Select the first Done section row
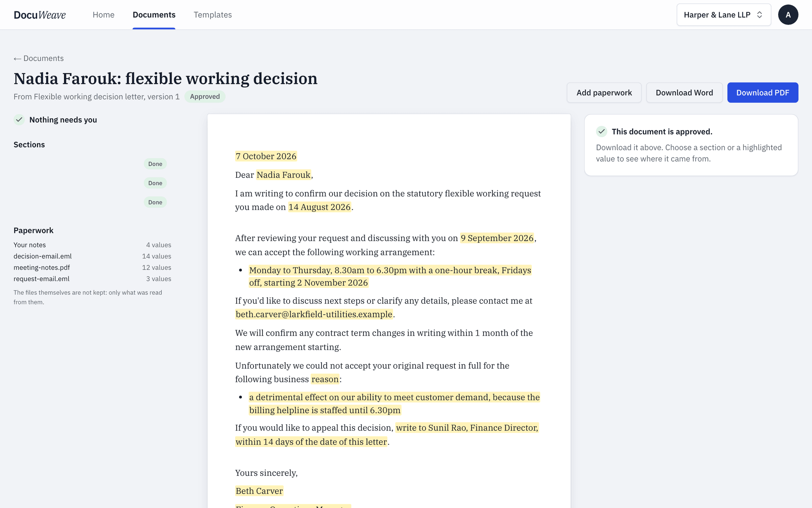 [92, 164]
